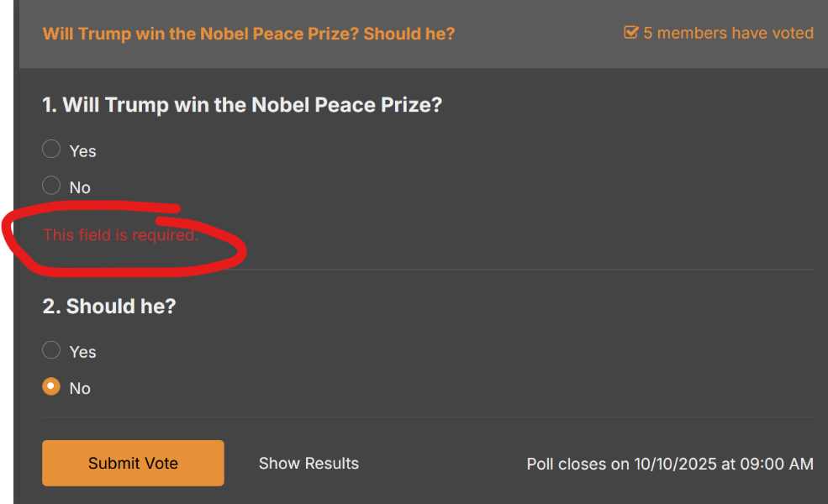Select the No radio button for question 1

51,186
